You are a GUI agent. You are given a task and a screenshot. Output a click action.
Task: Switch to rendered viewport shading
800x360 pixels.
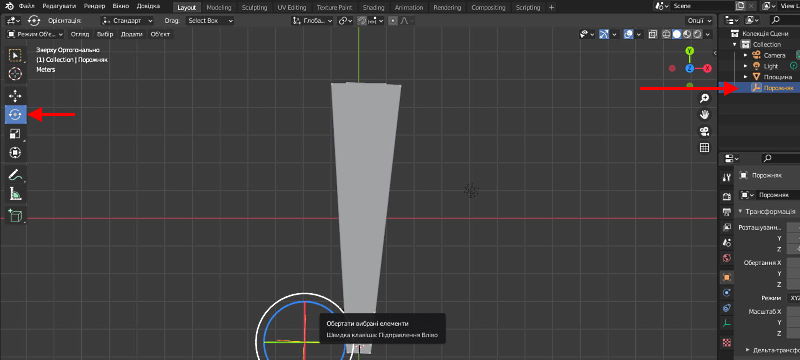(x=696, y=34)
